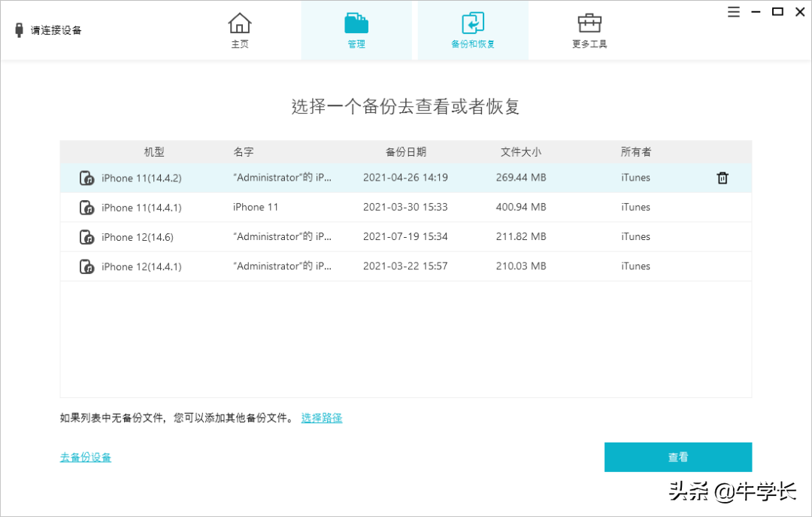The height and width of the screenshot is (517, 812).
Task: Open the 更多工具 toolbox icon
Action: point(589,23)
